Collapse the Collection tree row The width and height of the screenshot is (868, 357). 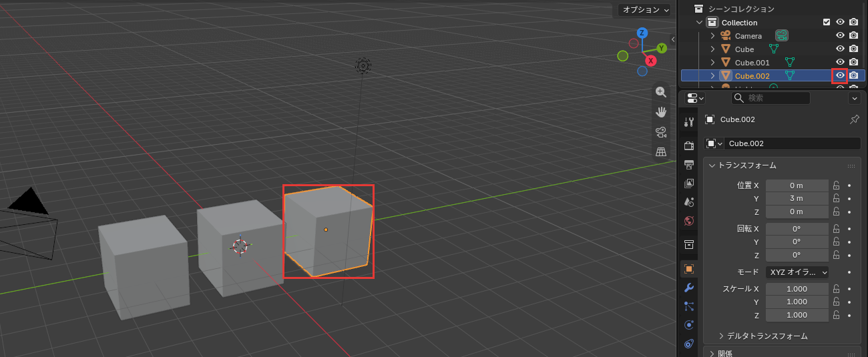[x=699, y=22]
